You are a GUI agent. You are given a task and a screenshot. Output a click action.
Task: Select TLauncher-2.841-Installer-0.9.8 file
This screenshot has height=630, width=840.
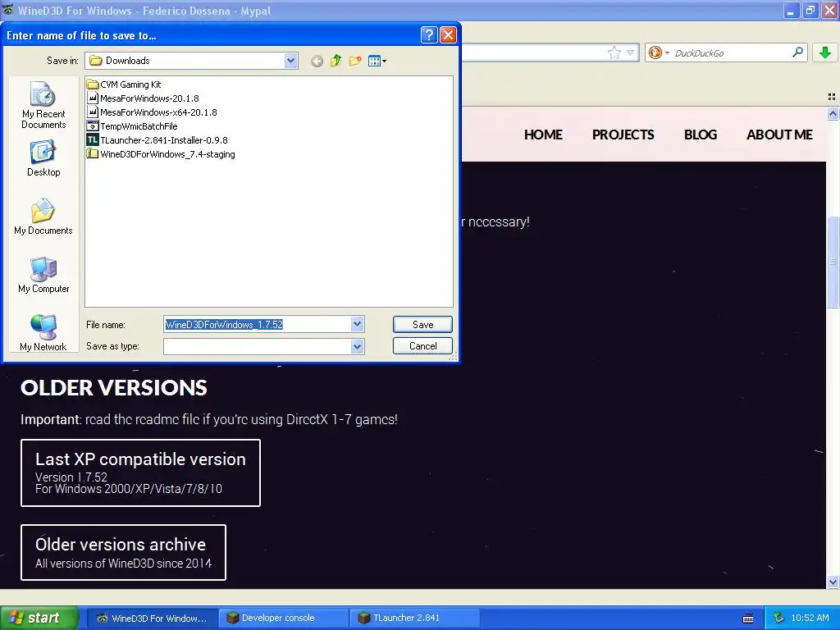click(x=157, y=139)
